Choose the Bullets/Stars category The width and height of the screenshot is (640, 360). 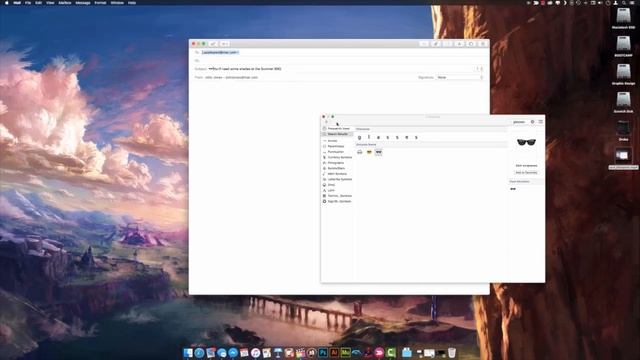tap(337, 168)
